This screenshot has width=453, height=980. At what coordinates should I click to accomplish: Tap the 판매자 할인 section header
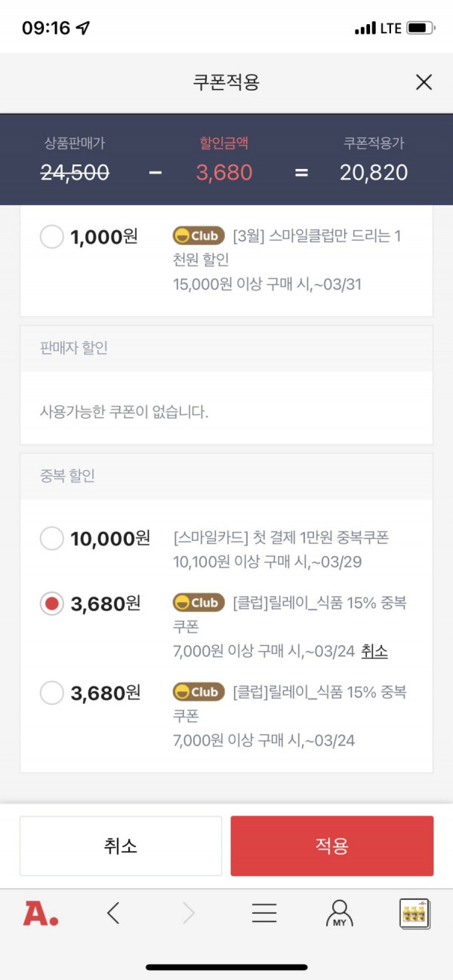tap(226, 349)
